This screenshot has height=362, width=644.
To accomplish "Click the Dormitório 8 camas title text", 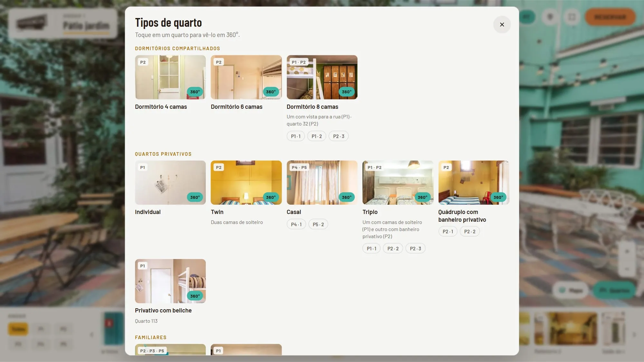I will coord(312,107).
